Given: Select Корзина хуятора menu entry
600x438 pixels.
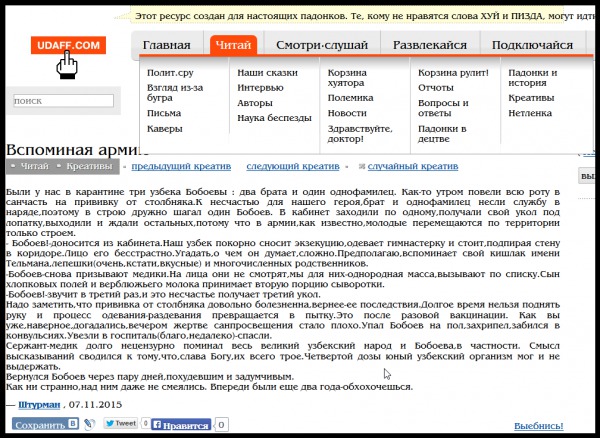Looking at the screenshot, I should [347, 78].
